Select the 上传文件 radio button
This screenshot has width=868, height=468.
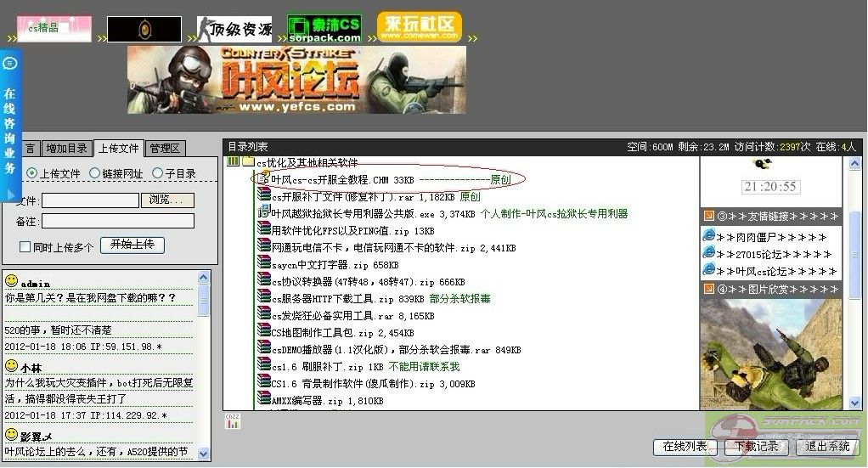pyautogui.click(x=32, y=173)
